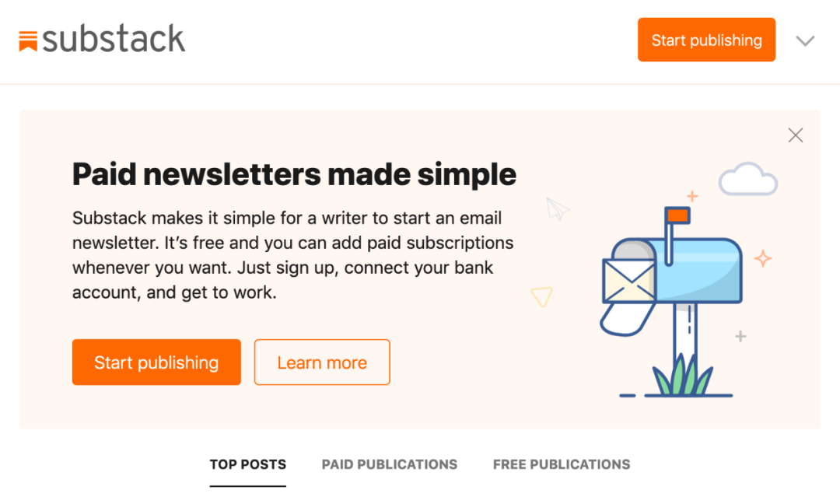This screenshot has width=840, height=504.
Task: Click the orange flag on the mailbox
Action: [677, 214]
